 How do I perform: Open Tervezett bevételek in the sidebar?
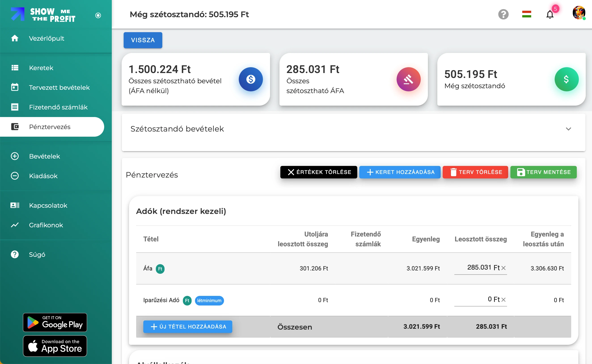59,87
